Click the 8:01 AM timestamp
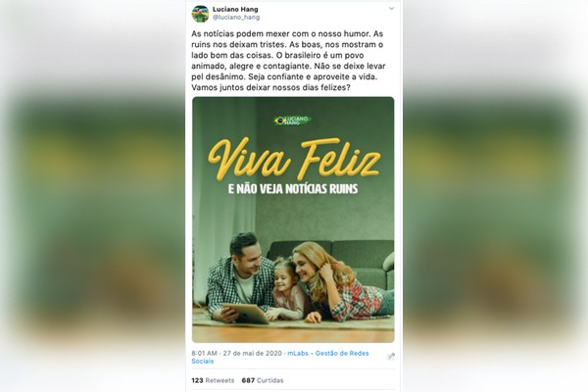The height and width of the screenshot is (392, 588). [x=205, y=354]
